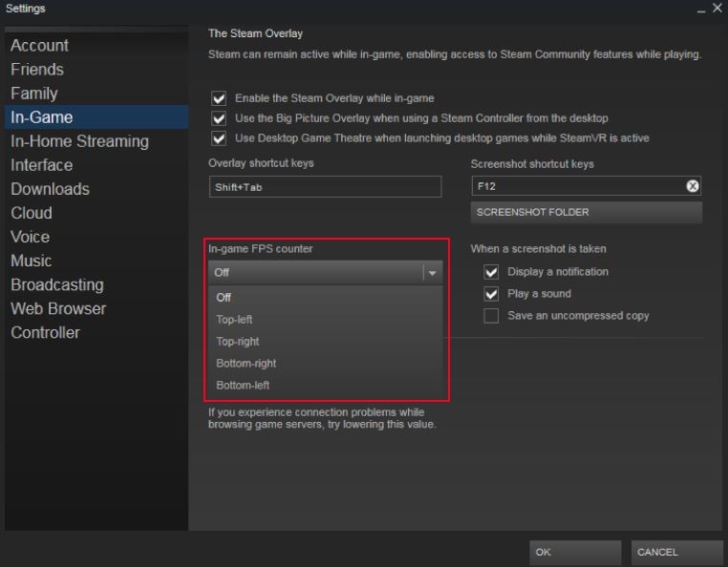Go to In-Home Streaming settings
This screenshot has height=567, width=728.
[96, 141]
